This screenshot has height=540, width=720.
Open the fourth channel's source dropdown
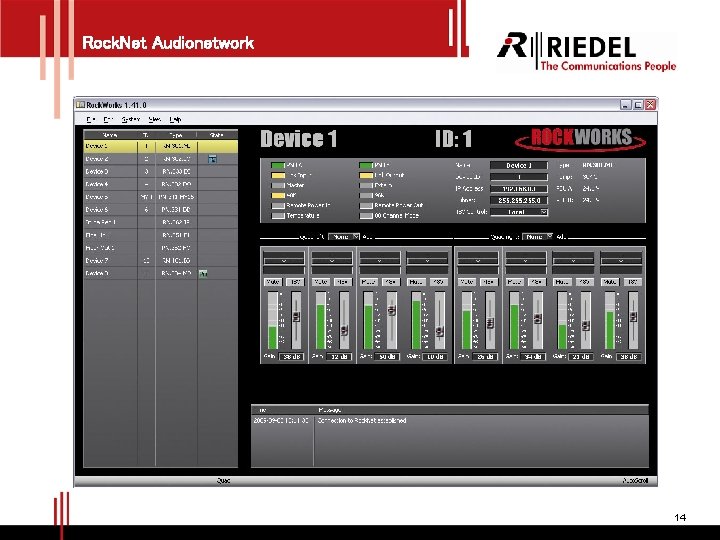point(428,260)
